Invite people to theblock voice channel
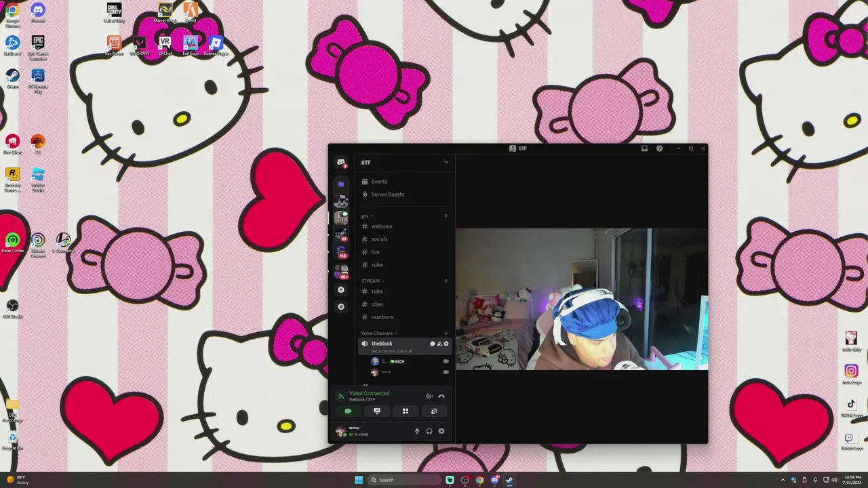 [x=439, y=344]
